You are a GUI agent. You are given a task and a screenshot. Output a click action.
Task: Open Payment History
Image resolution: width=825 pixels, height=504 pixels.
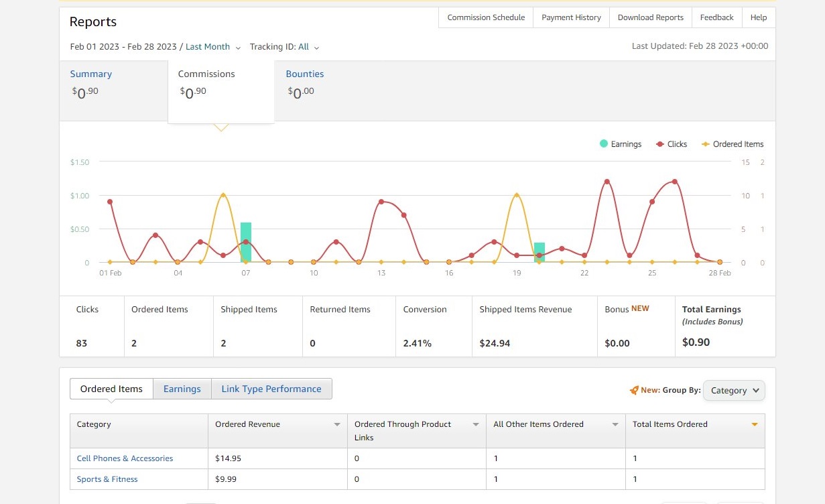pyautogui.click(x=571, y=17)
